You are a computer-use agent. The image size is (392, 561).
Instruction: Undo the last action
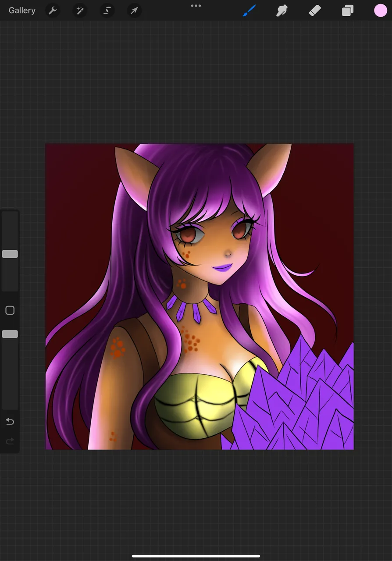click(x=10, y=422)
